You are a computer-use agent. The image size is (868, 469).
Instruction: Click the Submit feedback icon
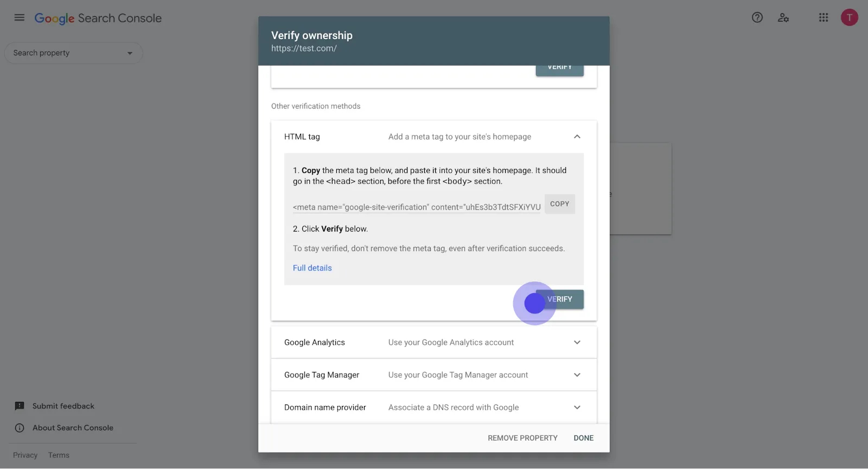coord(20,406)
